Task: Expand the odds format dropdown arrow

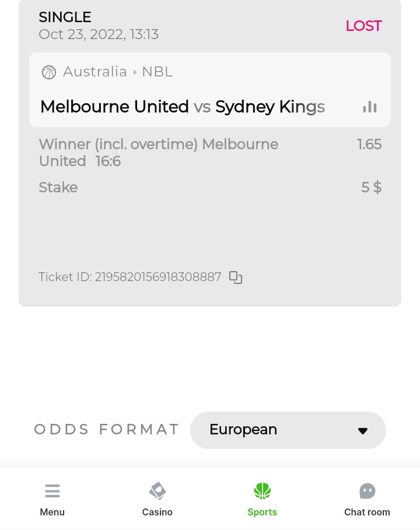Action: 363,431
